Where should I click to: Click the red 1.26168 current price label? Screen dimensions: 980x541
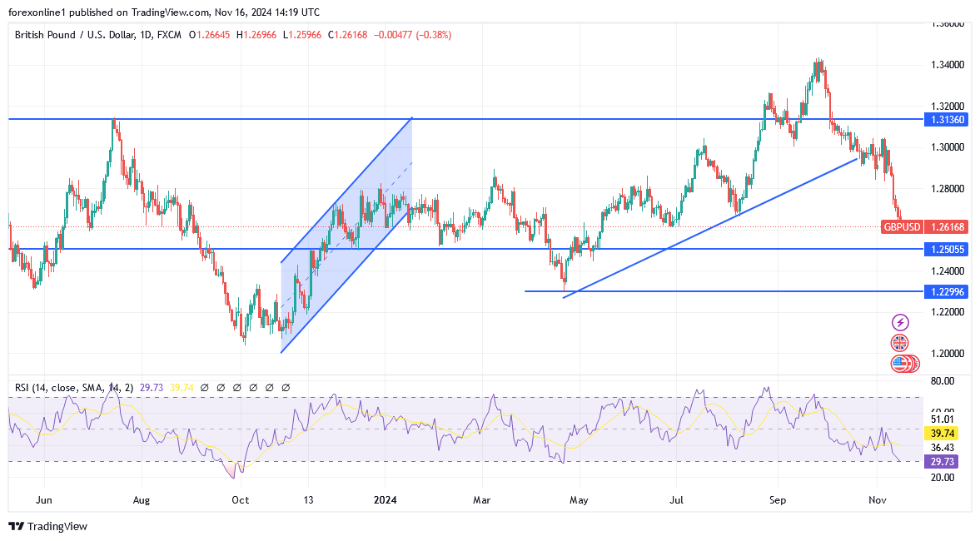point(948,226)
